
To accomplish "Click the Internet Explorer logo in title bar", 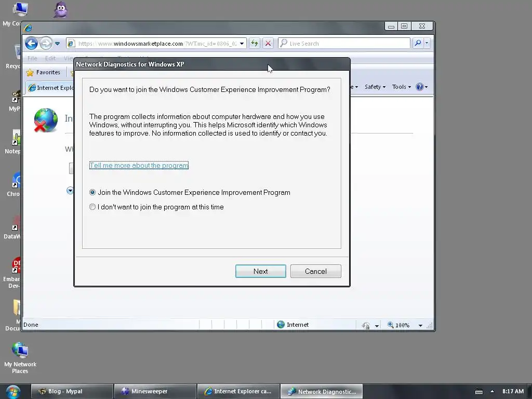I will click(x=28, y=28).
